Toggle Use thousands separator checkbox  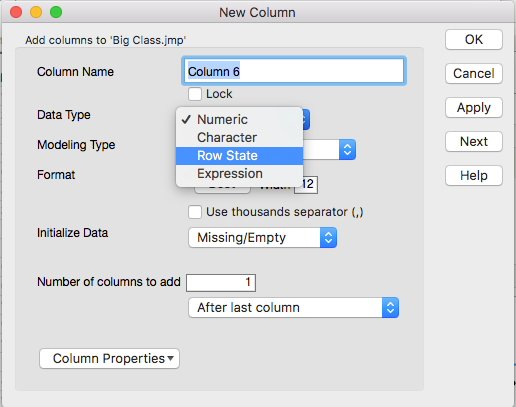[195, 212]
